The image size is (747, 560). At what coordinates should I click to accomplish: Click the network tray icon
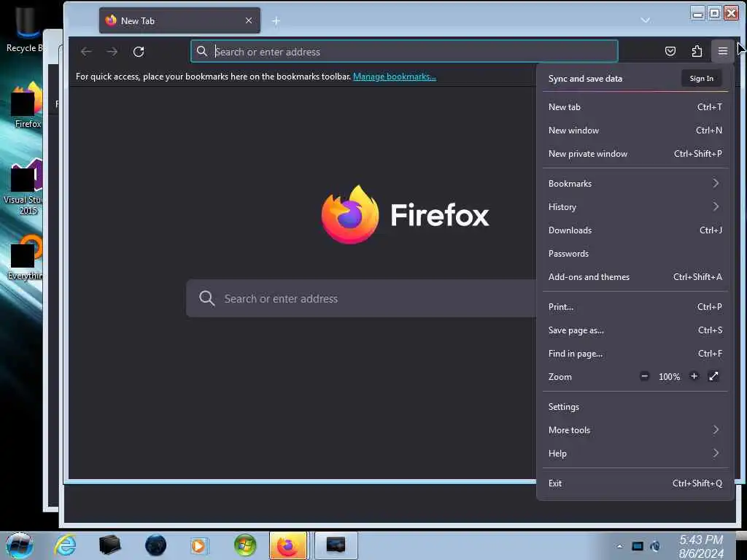pos(638,546)
